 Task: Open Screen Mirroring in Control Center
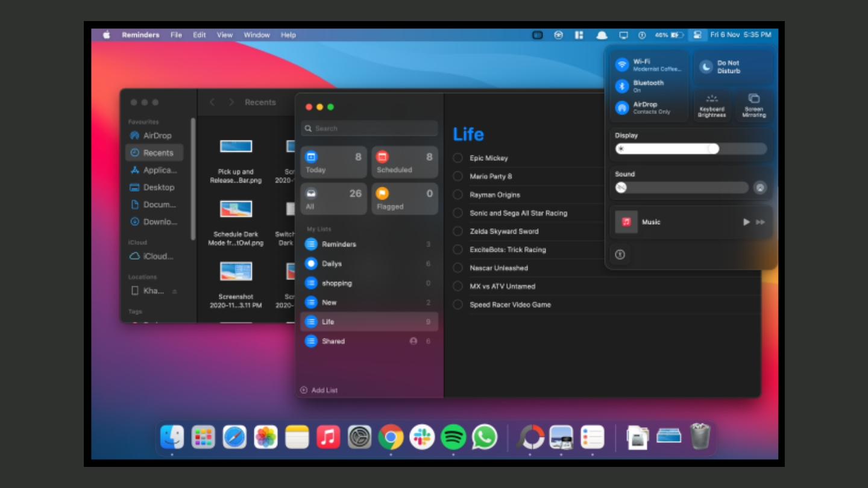pyautogui.click(x=753, y=106)
